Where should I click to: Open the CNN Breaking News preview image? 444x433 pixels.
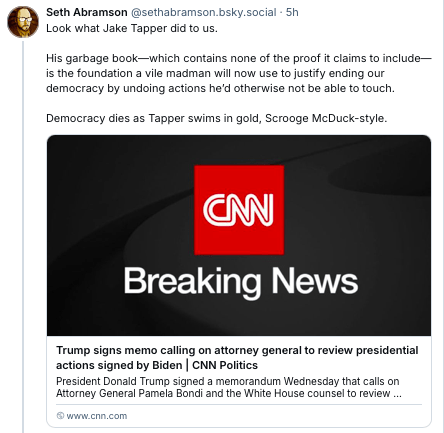pos(239,235)
